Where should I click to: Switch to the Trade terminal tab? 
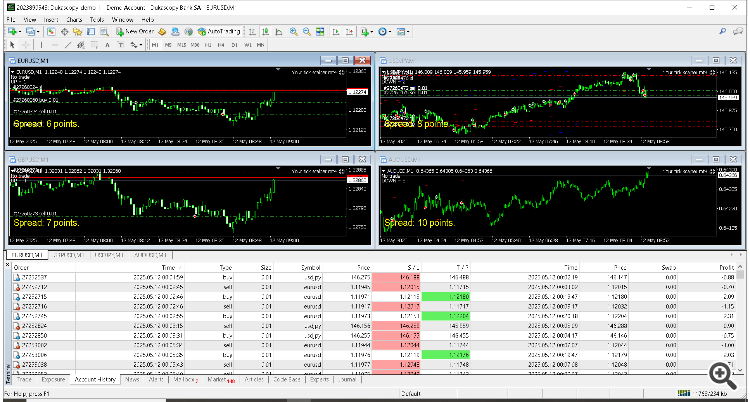click(24, 381)
